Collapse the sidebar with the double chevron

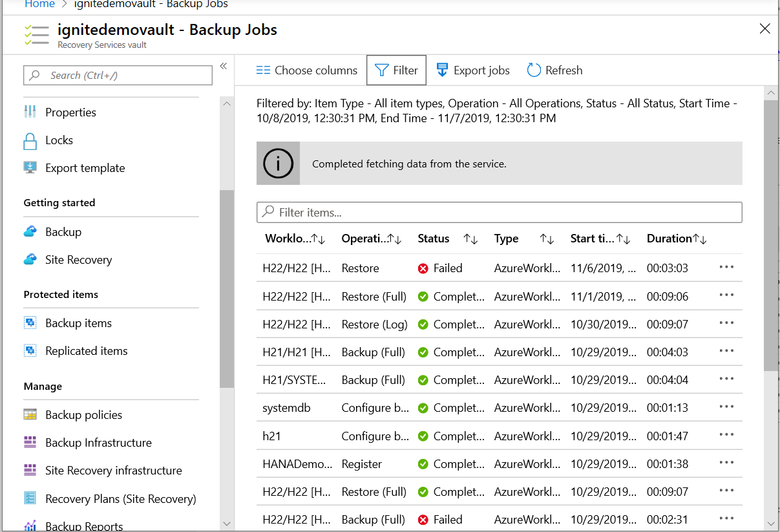(224, 65)
